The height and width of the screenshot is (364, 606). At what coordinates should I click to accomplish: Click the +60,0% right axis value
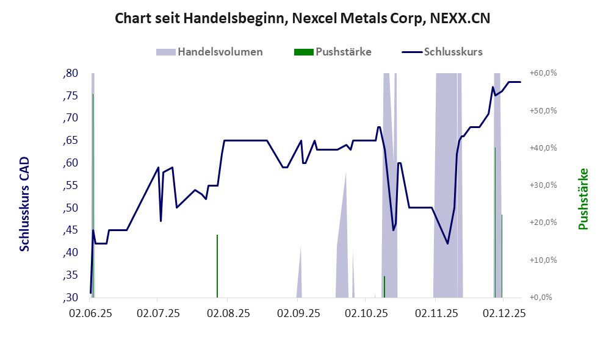tap(543, 73)
